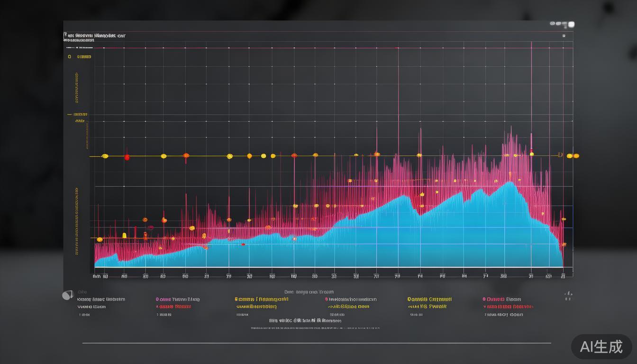The image size is (637, 364).
Task: Toggle the third legend entry in yellow text
Action: tap(261, 299)
